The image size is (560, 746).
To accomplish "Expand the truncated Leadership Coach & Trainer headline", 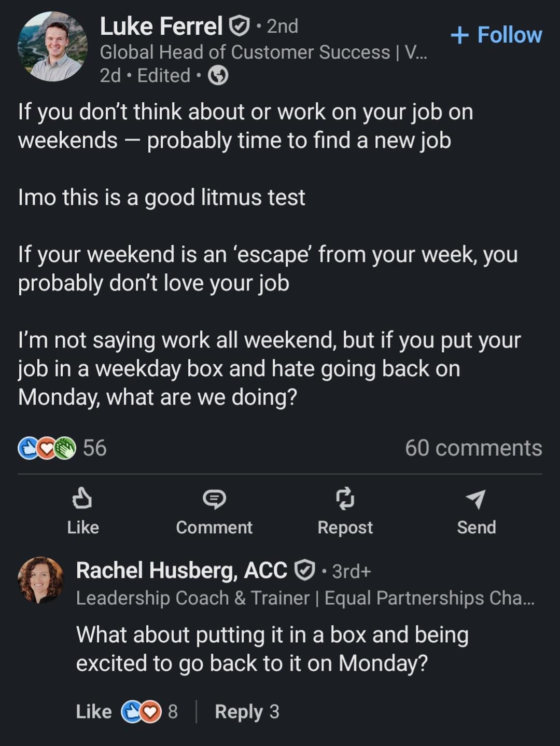I will pos(305,598).
